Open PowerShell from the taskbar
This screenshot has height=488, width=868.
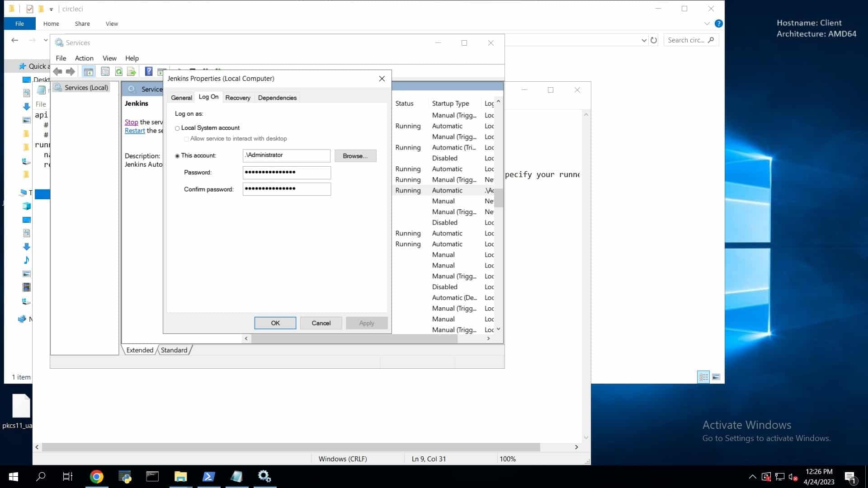[208, 476]
